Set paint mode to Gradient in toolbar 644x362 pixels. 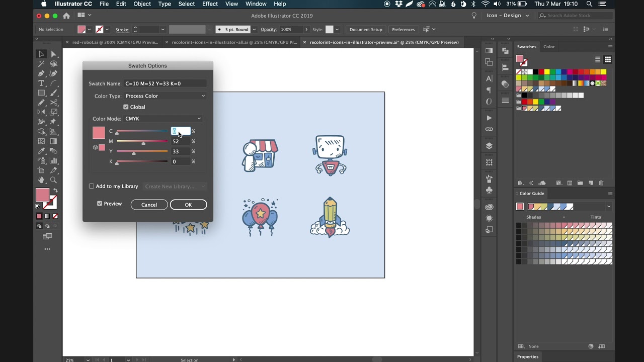pyautogui.click(x=47, y=216)
